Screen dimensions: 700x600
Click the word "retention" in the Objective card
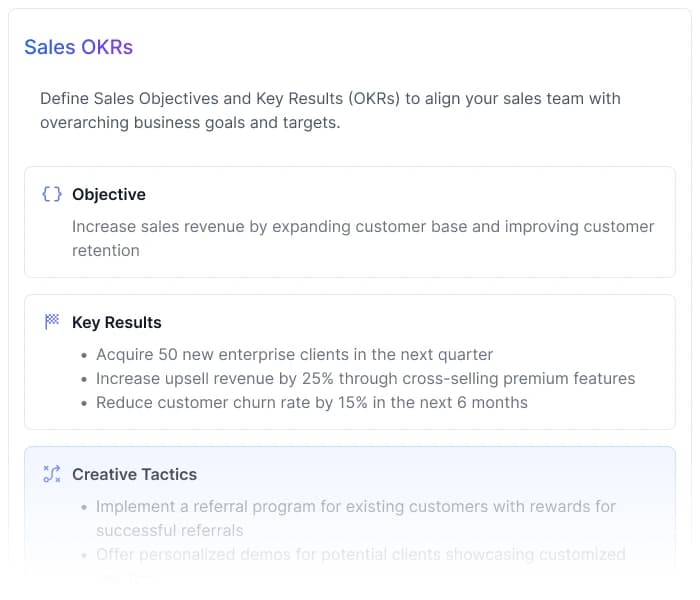(106, 250)
